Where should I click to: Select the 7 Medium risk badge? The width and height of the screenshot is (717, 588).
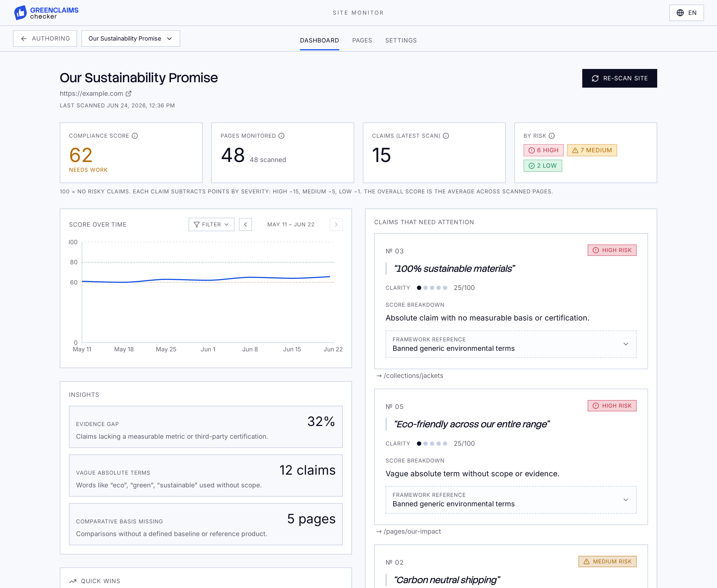coord(592,150)
